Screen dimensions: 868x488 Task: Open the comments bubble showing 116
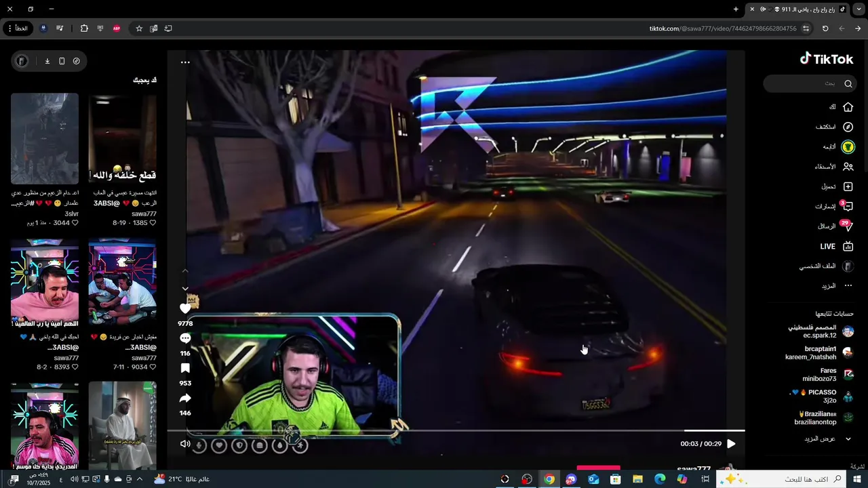click(x=185, y=338)
